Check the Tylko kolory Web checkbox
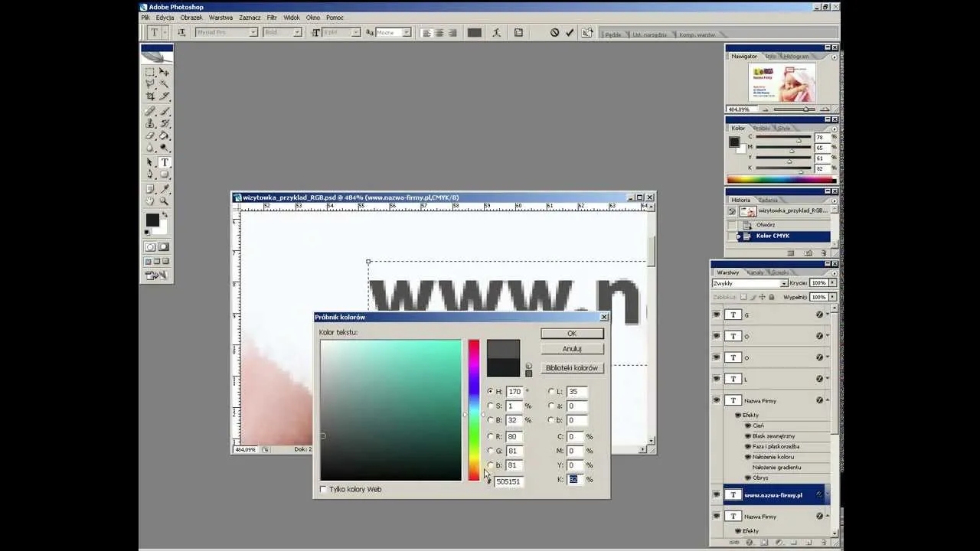The image size is (980, 551). tap(323, 489)
